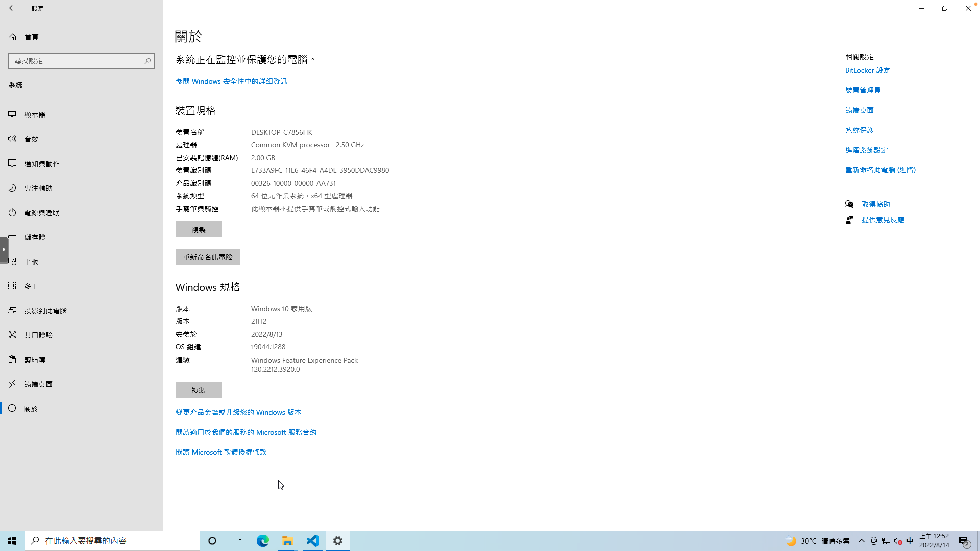Open 重新命名此電腦 (進階) link

[880, 170]
